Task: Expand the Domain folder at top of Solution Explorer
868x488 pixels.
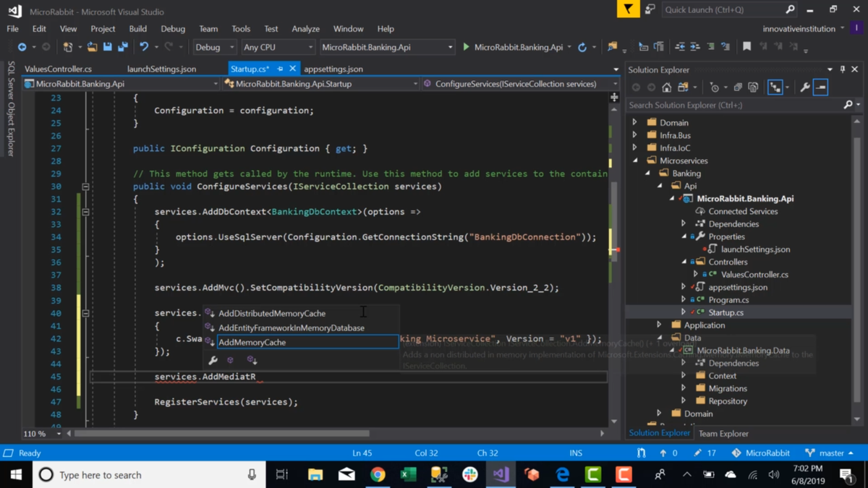Action: (x=635, y=123)
